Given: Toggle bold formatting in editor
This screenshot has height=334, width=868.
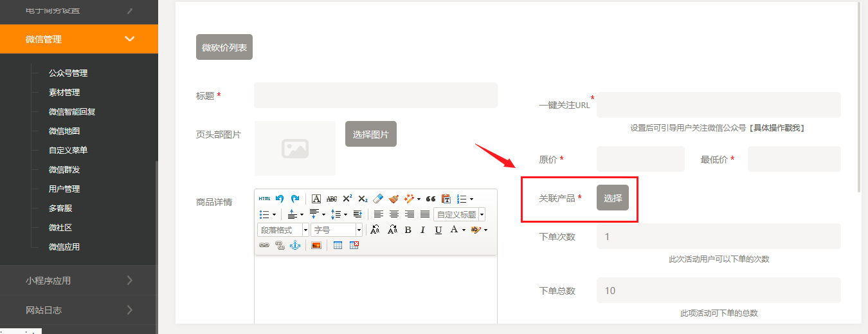Looking at the screenshot, I should click(x=408, y=230).
